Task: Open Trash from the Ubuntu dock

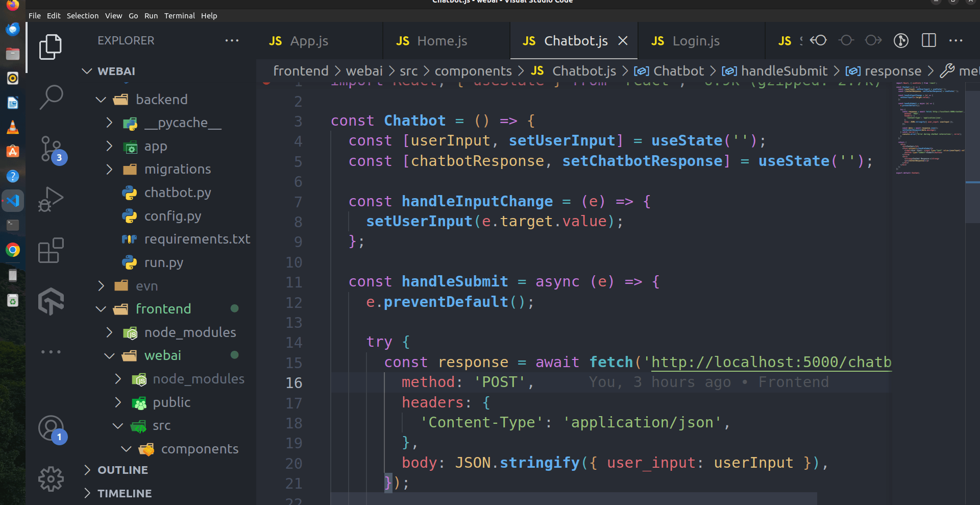Action: [13, 300]
